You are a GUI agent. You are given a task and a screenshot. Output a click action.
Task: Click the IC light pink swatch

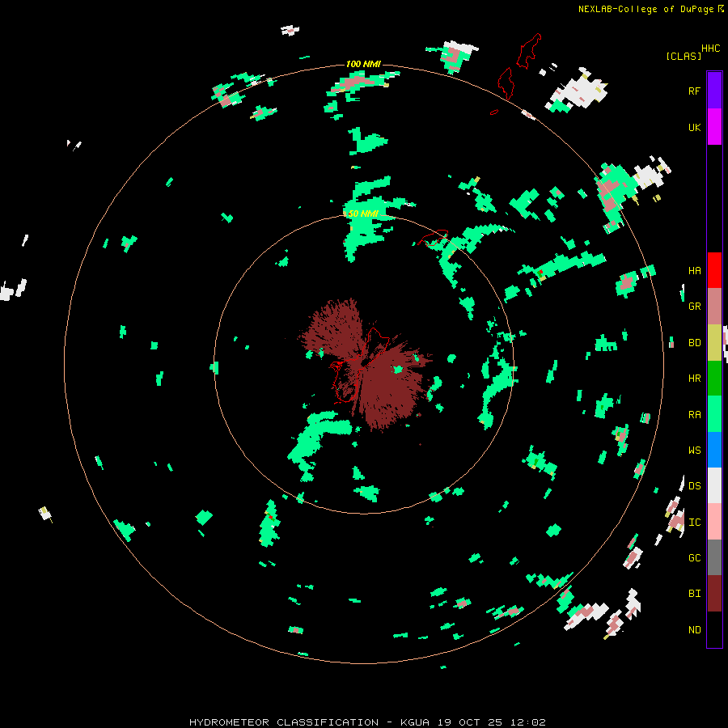pyautogui.click(x=714, y=522)
